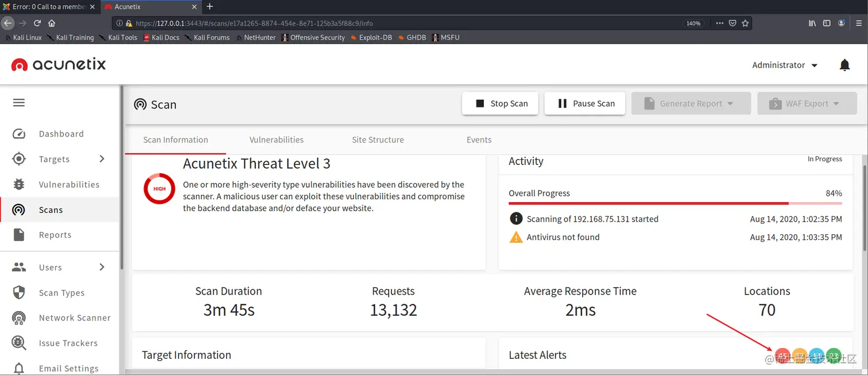
Task: Open Network Scanner in the sidebar
Action: pos(75,317)
